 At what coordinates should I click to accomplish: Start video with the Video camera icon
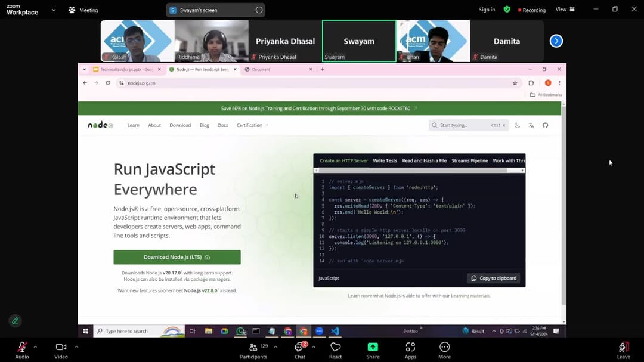[61, 347]
